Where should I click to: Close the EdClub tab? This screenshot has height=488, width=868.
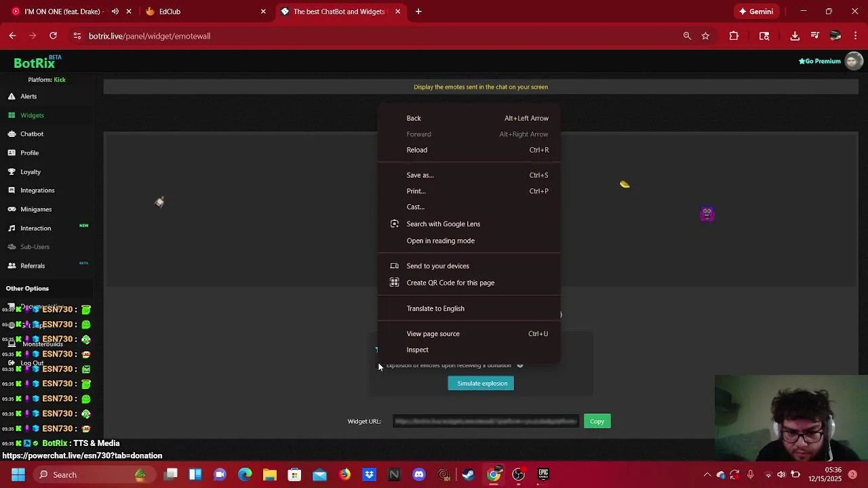pyautogui.click(x=263, y=12)
